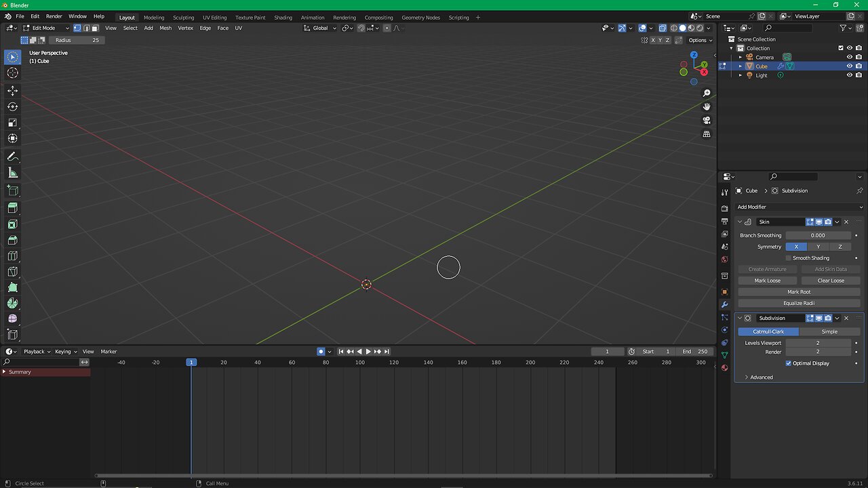868x488 pixels.
Task: Uncheck Optimal Display
Action: point(789,363)
